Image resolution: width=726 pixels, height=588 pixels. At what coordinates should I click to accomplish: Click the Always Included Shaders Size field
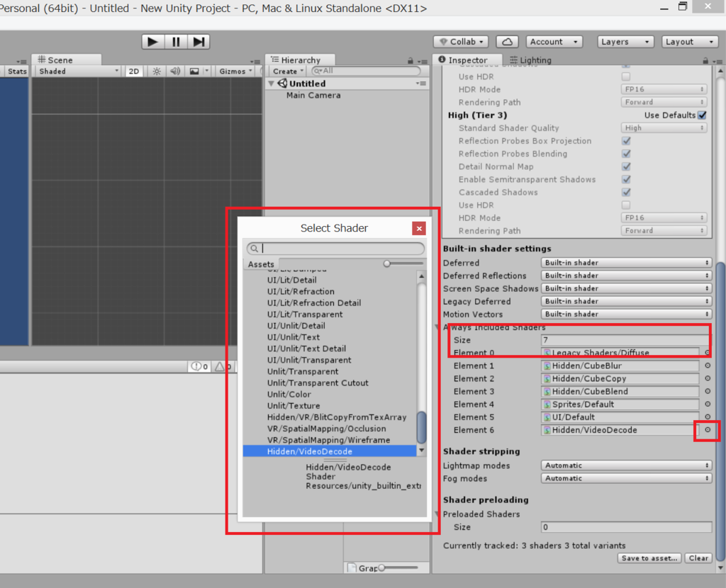pyautogui.click(x=625, y=340)
